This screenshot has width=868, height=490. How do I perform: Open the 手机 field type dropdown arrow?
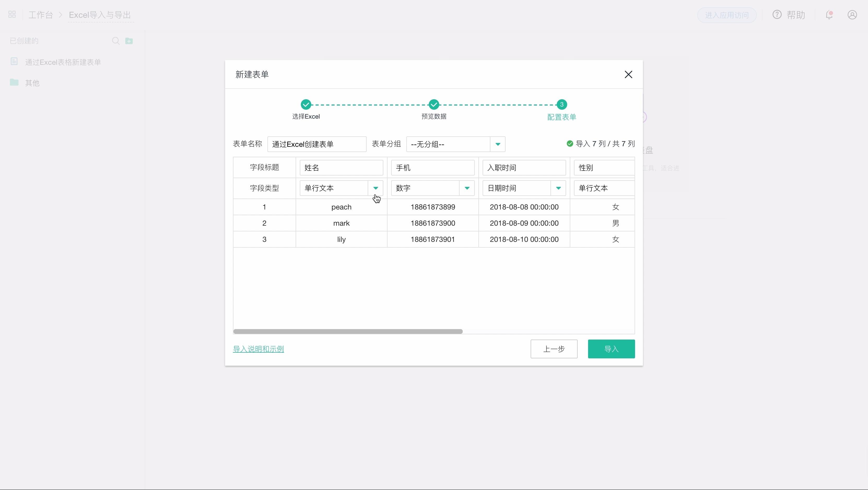pyautogui.click(x=467, y=188)
